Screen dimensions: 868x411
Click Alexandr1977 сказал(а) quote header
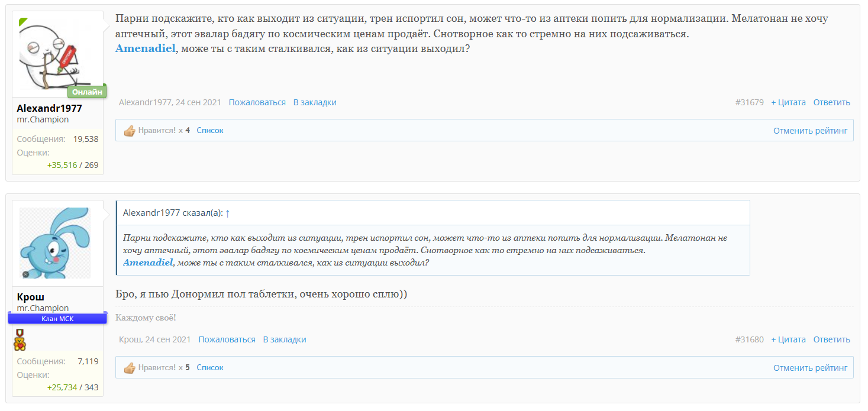coord(172,213)
